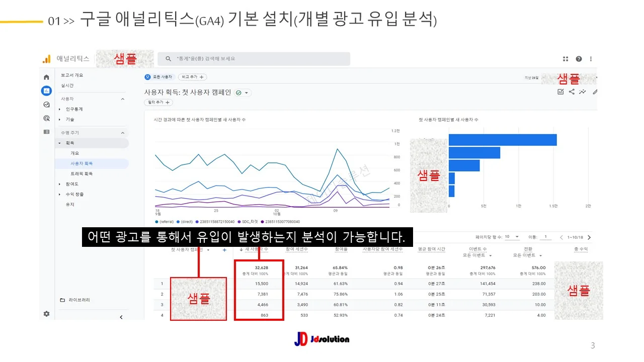Expand the 수익 창출 tree item

pyautogui.click(x=59, y=195)
